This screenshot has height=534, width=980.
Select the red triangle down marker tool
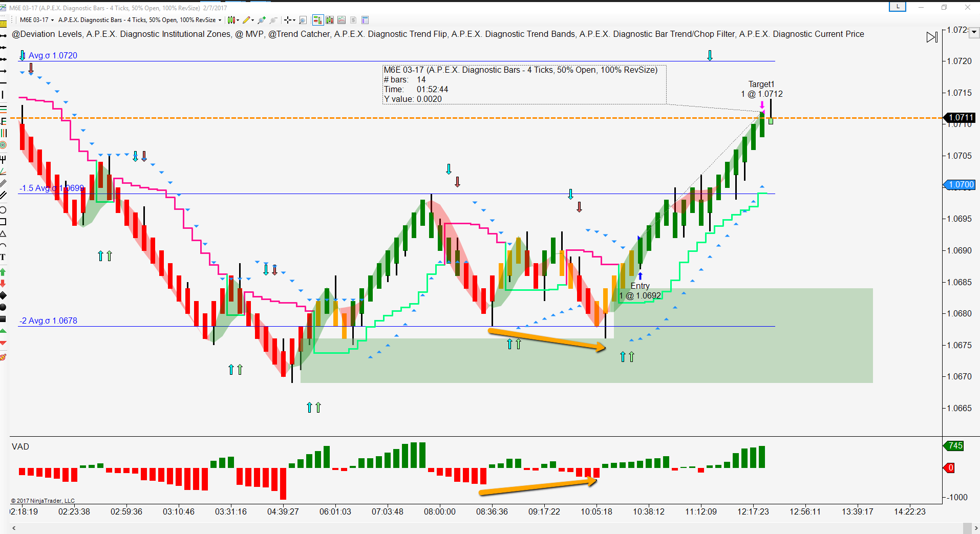[x=4, y=343]
